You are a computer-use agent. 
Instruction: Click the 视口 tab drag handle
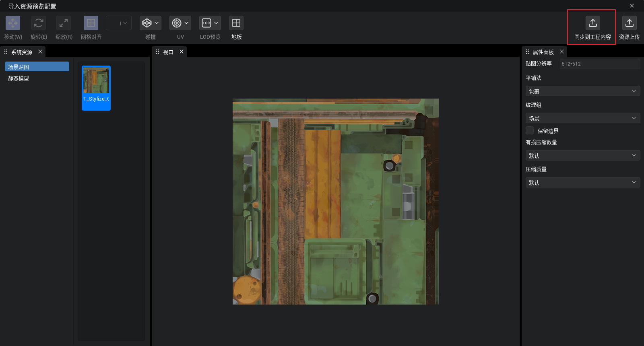click(x=157, y=51)
